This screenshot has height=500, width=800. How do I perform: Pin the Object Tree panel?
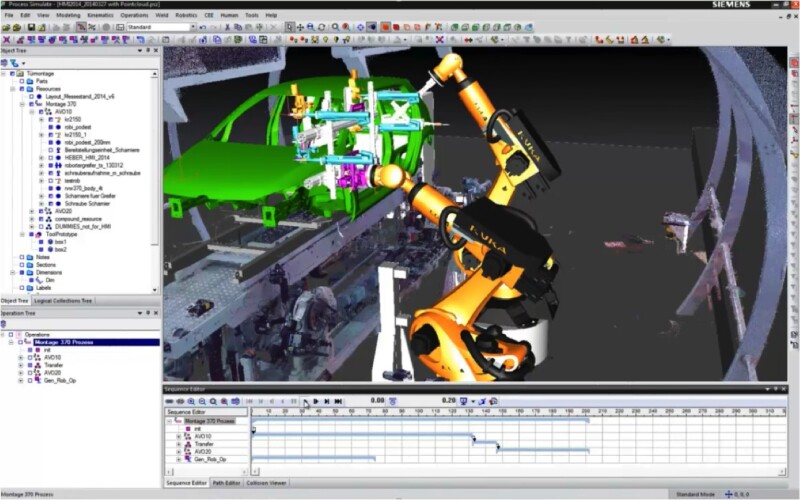(x=148, y=51)
